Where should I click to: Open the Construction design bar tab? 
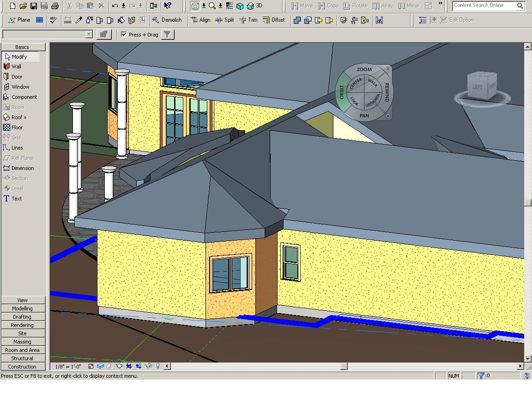pos(22,367)
